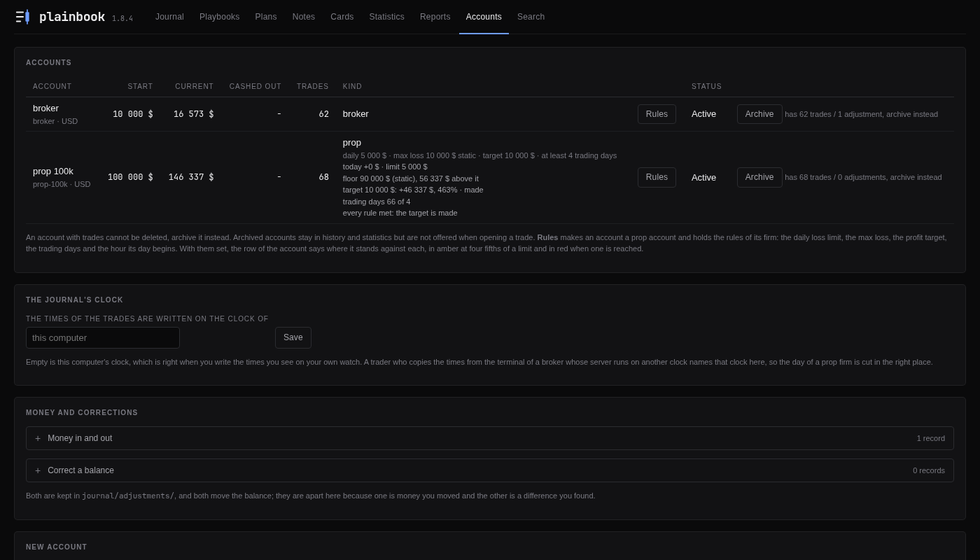The height and width of the screenshot is (560, 980).
Task: Switch to the Plans tab
Action: pyautogui.click(x=266, y=17)
